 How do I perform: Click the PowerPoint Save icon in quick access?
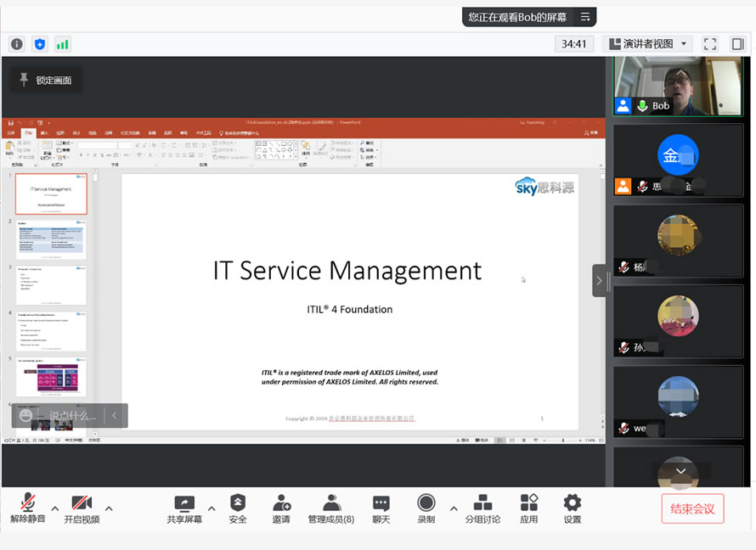coord(10,123)
